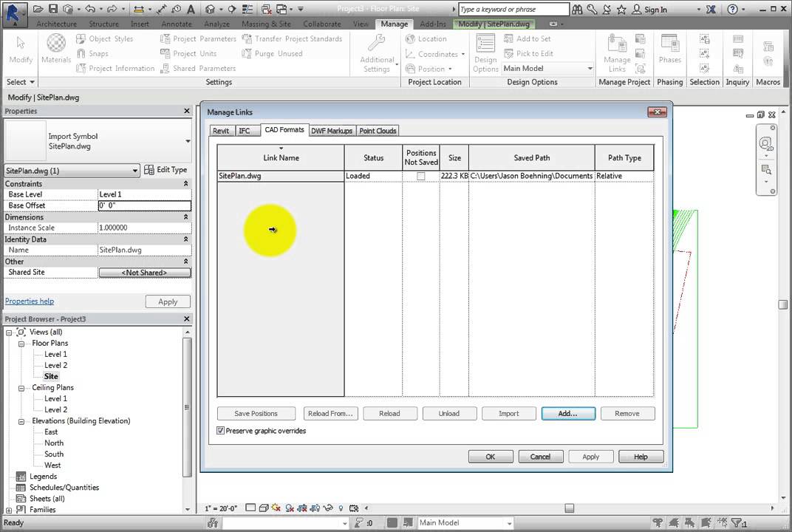This screenshot has width=792, height=532.
Task: Open the Phases tool
Action: [670, 49]
